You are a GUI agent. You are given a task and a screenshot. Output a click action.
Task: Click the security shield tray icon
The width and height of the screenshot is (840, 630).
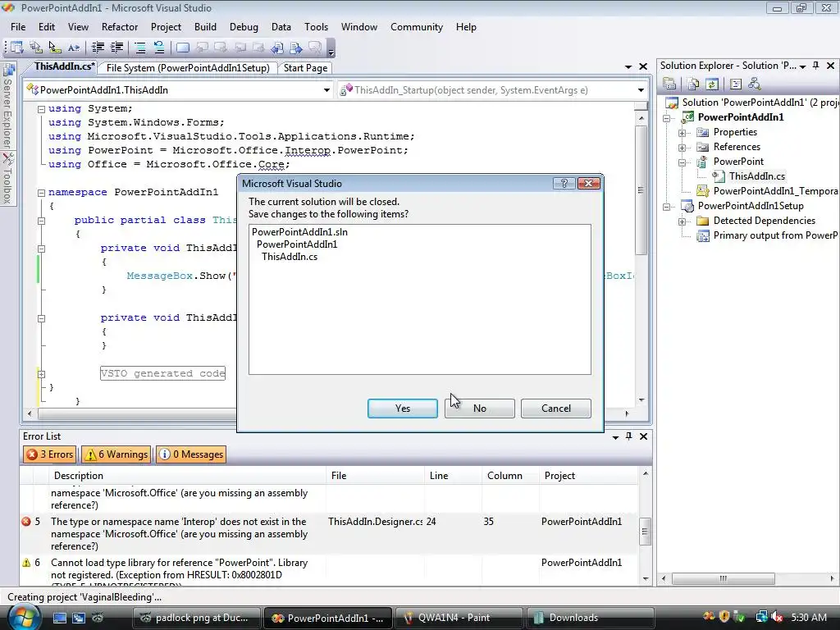(x=724, y=617)
